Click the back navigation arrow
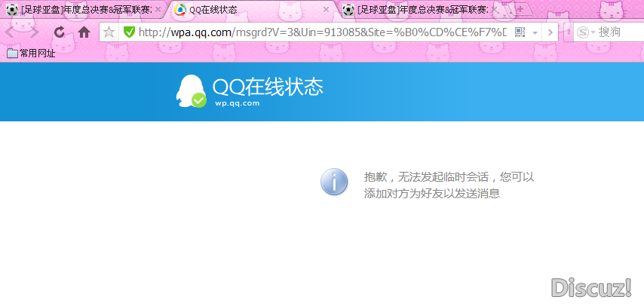This screenshot has width=644, height=306. 10,32
